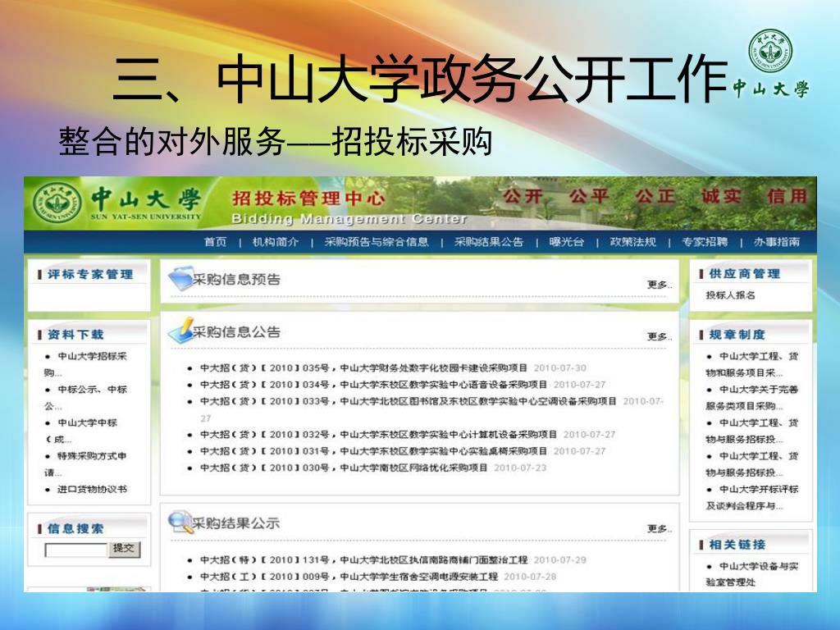Screen dimensions: 840x630
Task: Open announcement 035号 财务处数字化校园卡建设采购项目
Action: coord(363,368)
